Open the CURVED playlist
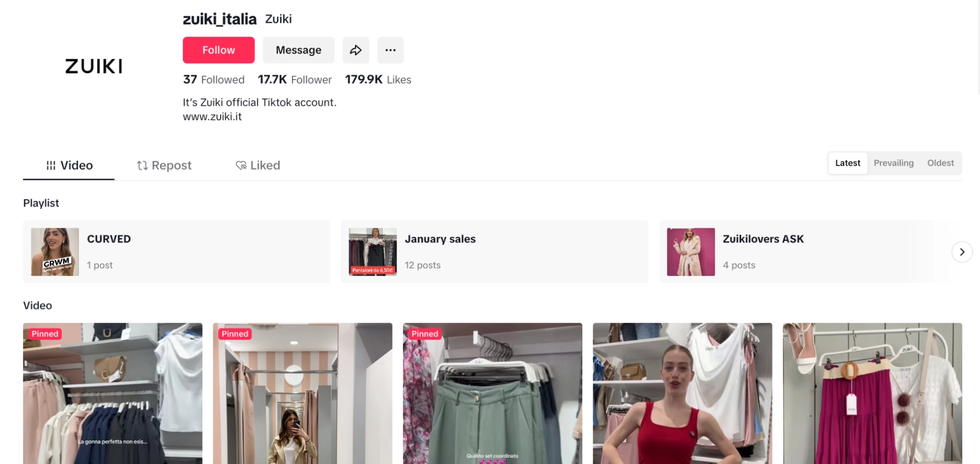This screenshot has height=464, width=980. point(176,252)
